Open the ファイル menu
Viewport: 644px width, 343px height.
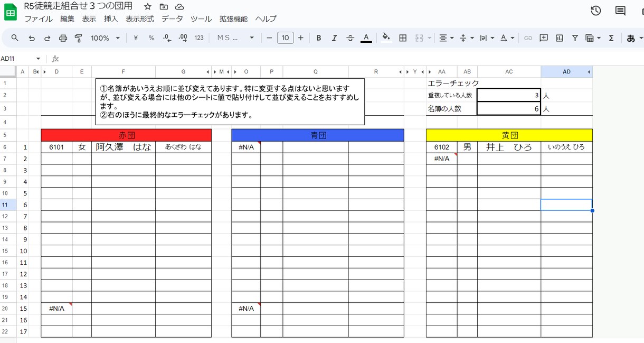tap(39, 19)
